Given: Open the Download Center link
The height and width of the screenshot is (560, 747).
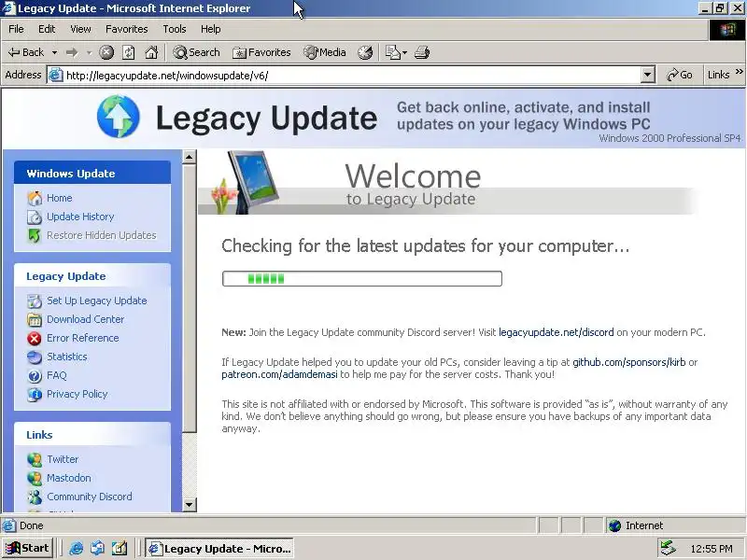Looking at the screenshot, I should 85,319.
